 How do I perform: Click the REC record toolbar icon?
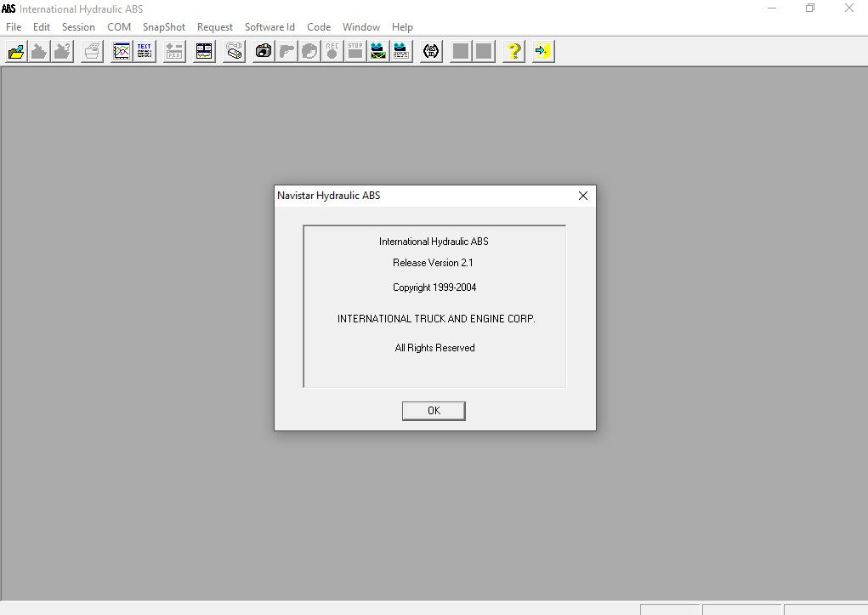tap(332, 52)
